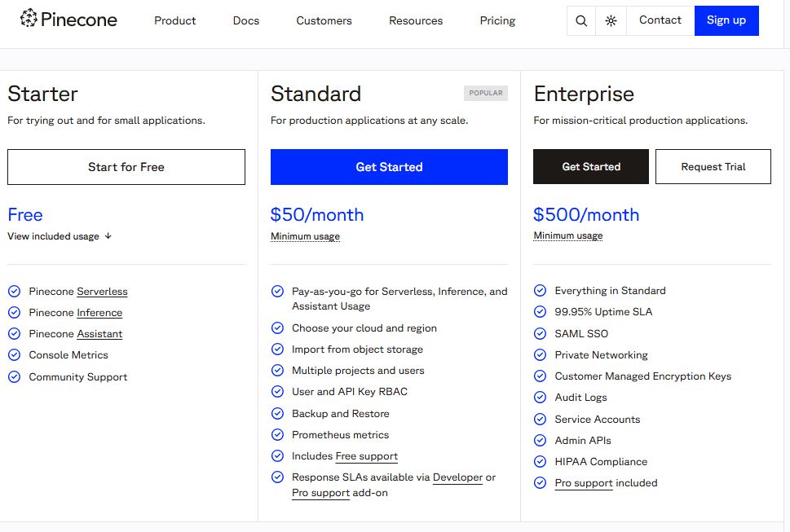Screen dimensions: 790x532
Task: Open the Inference link
Action: pyautogui.click(x=99, y=313)
